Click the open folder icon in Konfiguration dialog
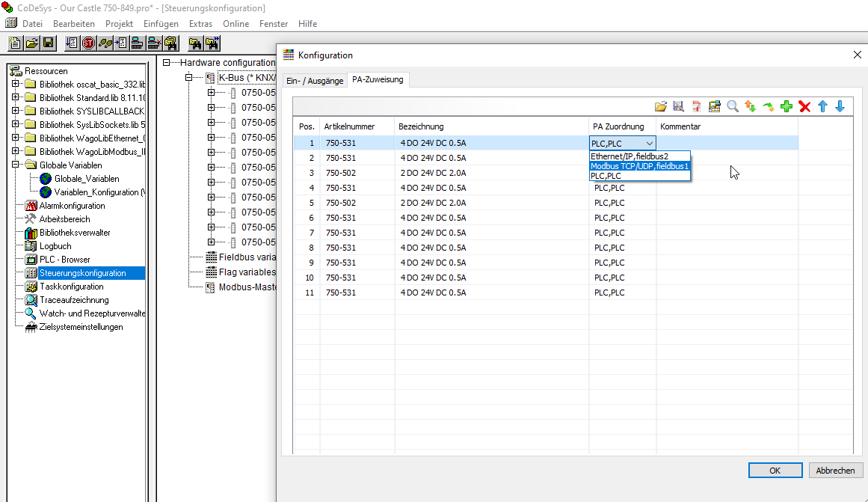The height and width of the screenshot is (502, 868). [x=661, y=107]
